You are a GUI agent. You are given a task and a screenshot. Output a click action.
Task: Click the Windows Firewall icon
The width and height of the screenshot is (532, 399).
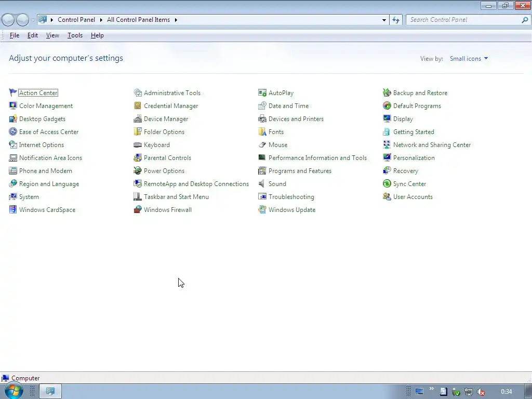(x=137, y=210)
